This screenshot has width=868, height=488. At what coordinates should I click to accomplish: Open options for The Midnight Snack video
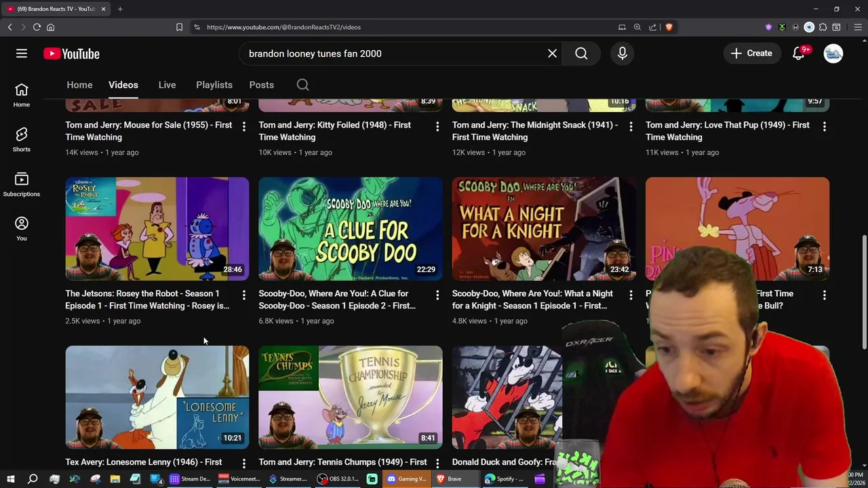(x=631, y=126)
